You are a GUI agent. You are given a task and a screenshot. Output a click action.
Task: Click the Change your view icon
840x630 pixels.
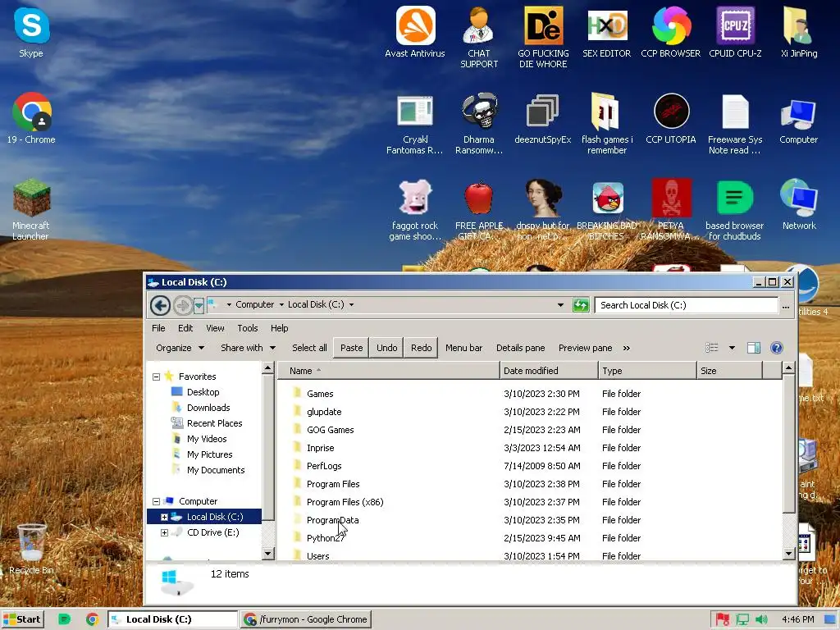[711, 348]
